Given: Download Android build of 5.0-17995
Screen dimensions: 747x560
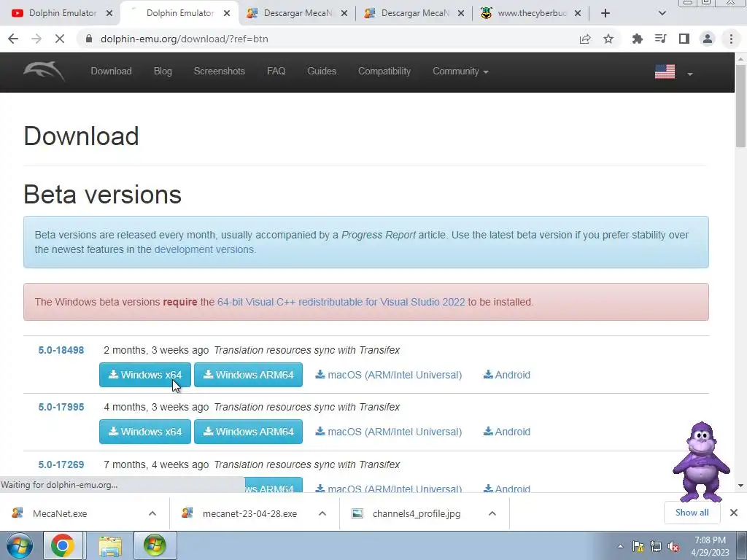Looking at the screenshot, I should (506, 432).
